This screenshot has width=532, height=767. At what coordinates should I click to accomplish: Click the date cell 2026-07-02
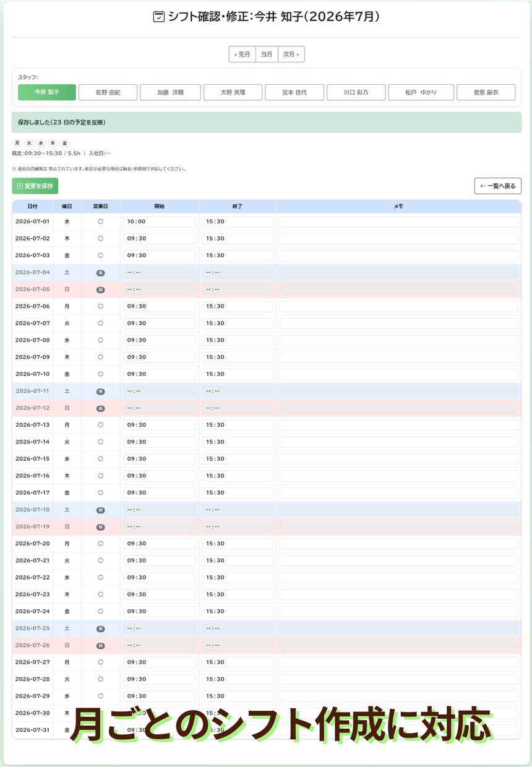tap(32, 238)
